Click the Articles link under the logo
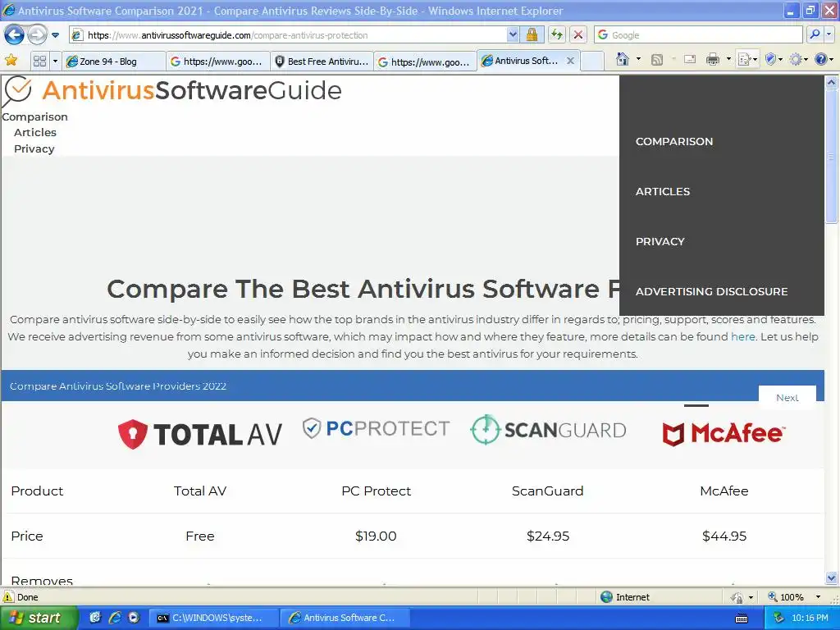 point(34,132)
